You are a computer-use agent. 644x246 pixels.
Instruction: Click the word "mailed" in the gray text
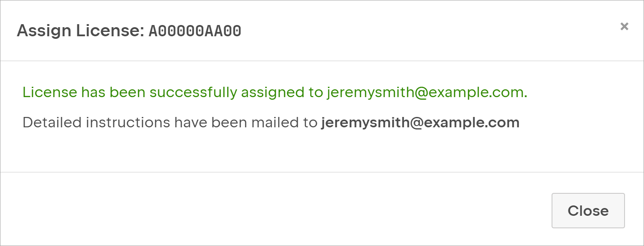pos(277,123)
